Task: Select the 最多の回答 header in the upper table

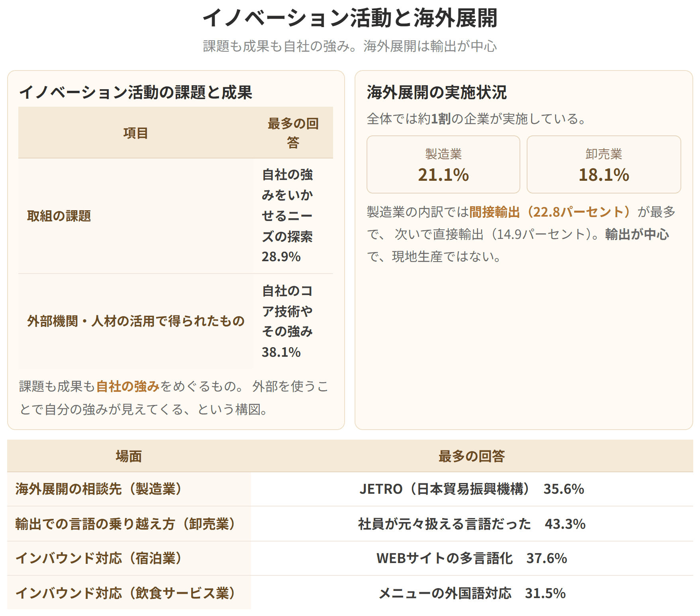Action: [293, 133]
